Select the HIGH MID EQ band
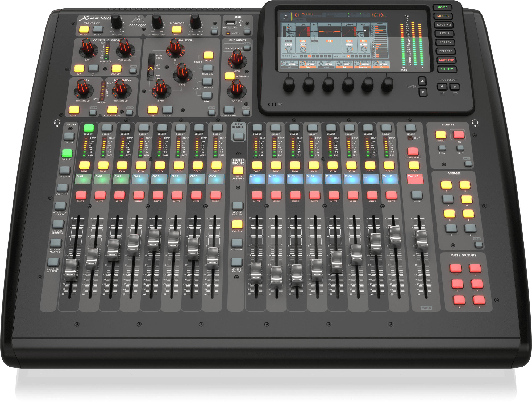Viewport: 532px width, 403px height. coord(208,68)
